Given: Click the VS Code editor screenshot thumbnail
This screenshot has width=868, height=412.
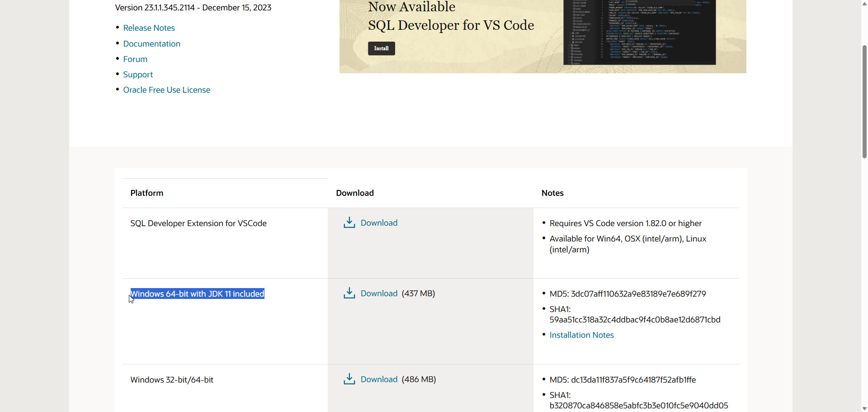Looking at the screenshot, I should point(639,32).
